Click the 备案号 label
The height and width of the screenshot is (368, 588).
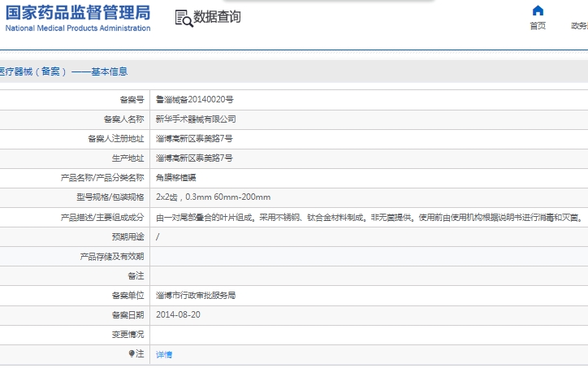132,99
